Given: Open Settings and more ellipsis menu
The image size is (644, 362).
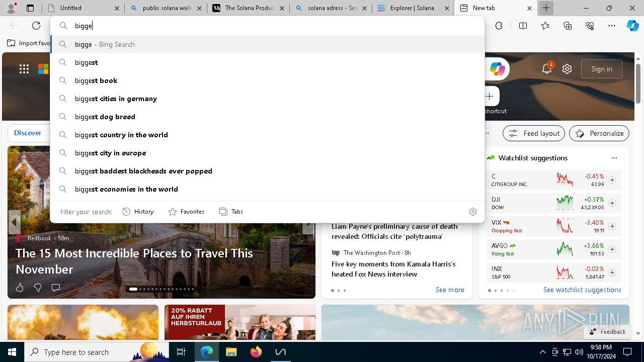Looking at the screenshot, I should point(612,26).
